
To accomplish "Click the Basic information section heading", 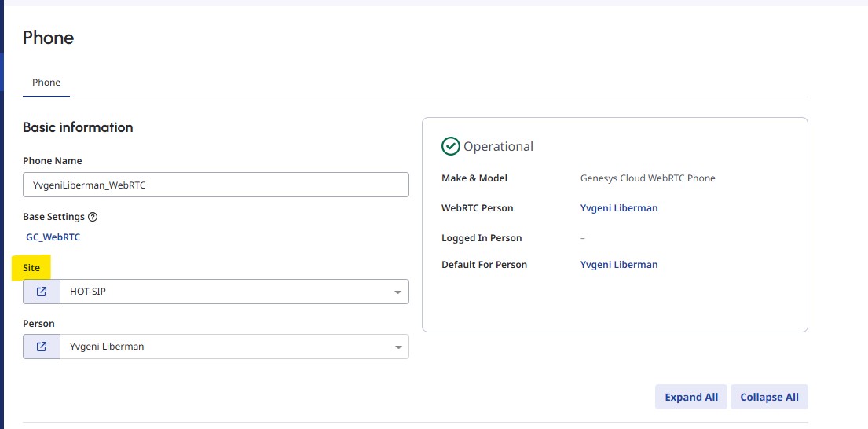I will point(78,127).
